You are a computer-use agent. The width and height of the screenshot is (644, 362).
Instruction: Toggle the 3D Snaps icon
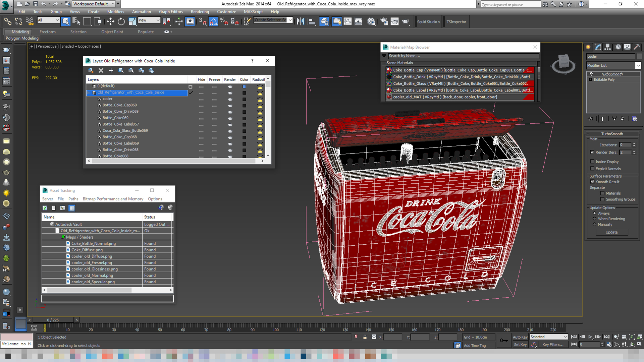pyautogui.click(x=202, y=21)
